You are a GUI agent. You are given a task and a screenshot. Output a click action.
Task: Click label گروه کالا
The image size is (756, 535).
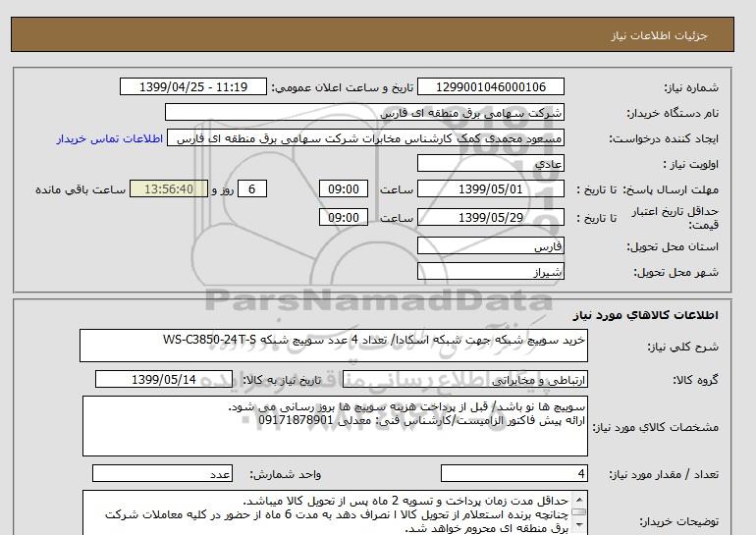click(x=695, y=380)
